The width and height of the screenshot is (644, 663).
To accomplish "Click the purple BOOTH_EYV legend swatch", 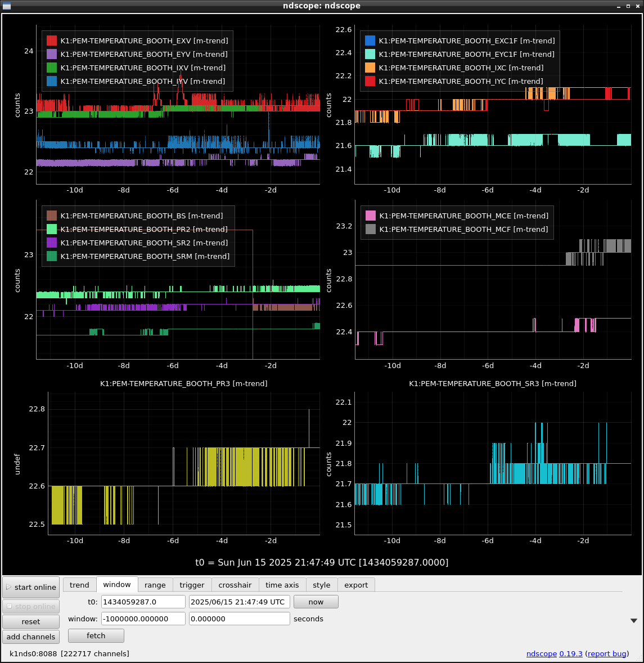I will (52, 54).
